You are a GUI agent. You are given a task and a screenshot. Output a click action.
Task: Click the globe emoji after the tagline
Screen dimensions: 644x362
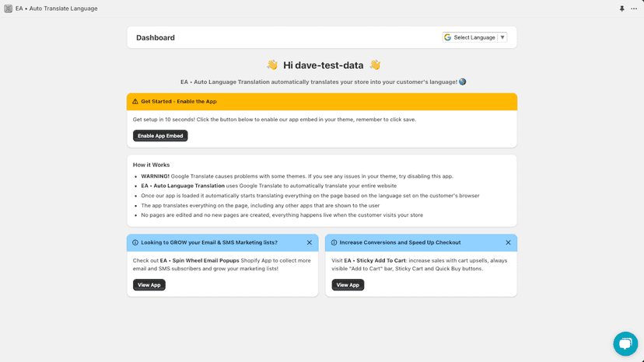(x=463, y=82)
